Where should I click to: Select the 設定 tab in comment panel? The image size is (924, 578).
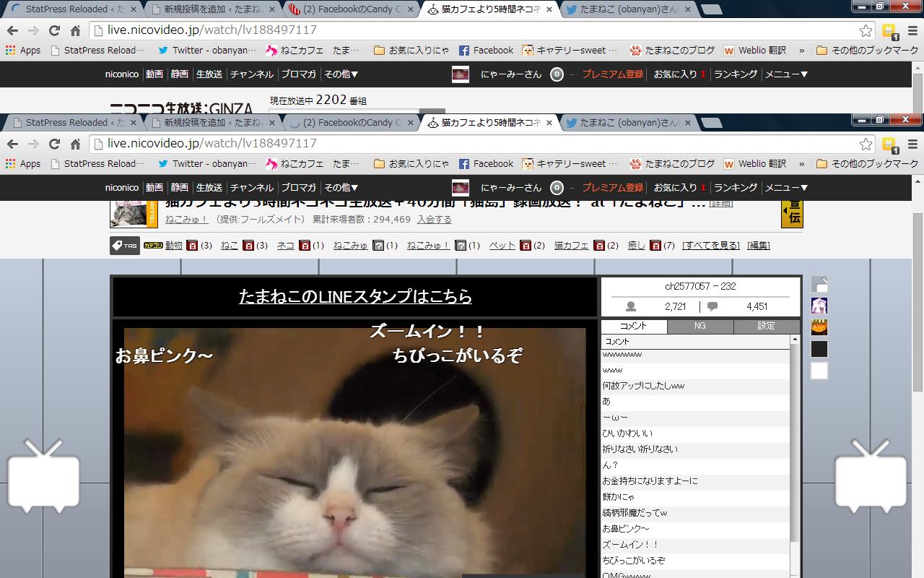tap(767, 327)
